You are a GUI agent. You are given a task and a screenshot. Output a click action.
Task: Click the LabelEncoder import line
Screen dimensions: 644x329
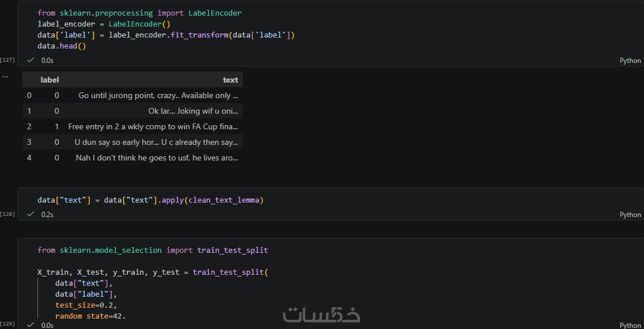(140, 13)
